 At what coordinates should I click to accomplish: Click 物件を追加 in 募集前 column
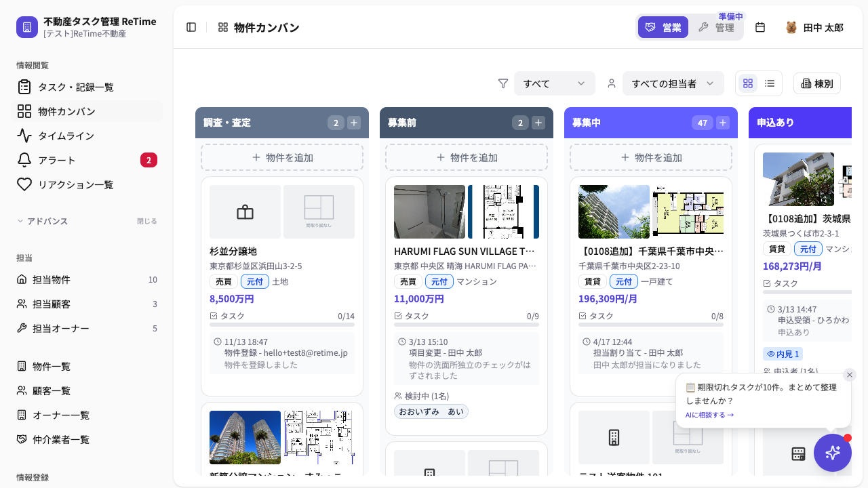(467, 157)
